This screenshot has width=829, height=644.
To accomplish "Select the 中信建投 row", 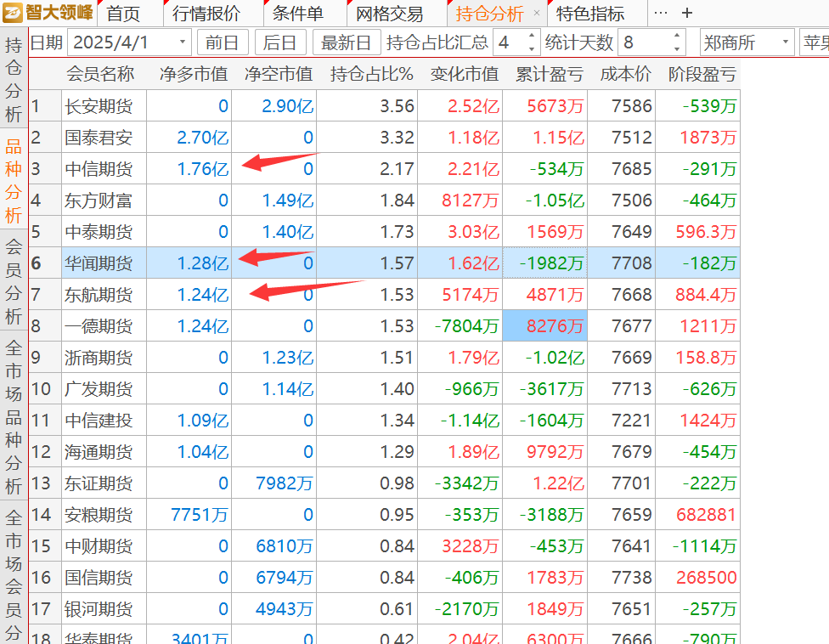I will (x=385, y=421).
